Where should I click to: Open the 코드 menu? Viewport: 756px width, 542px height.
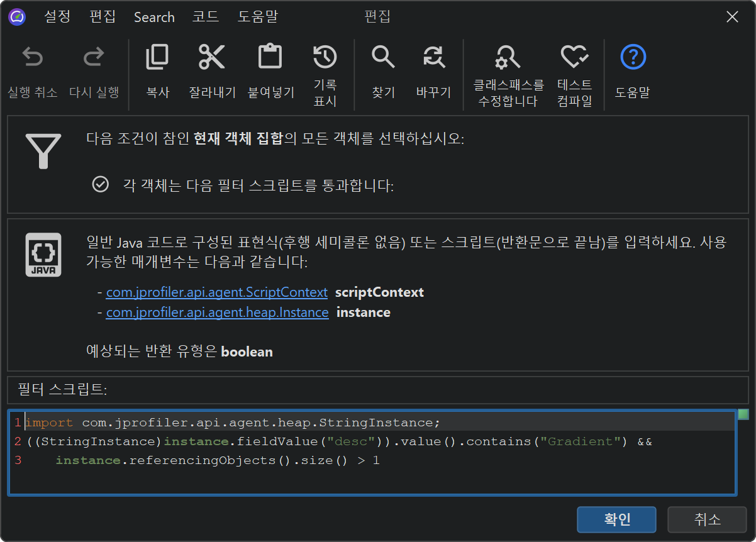click(x=206, y=17)
